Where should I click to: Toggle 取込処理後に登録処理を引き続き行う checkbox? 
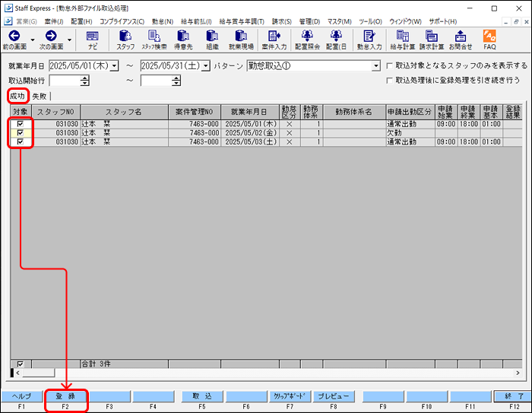(x=389, y=81)
